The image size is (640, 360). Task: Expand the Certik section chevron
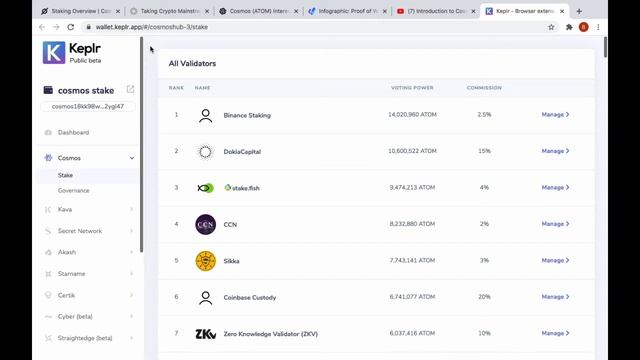pyautogui.click(x=131, y=295)
